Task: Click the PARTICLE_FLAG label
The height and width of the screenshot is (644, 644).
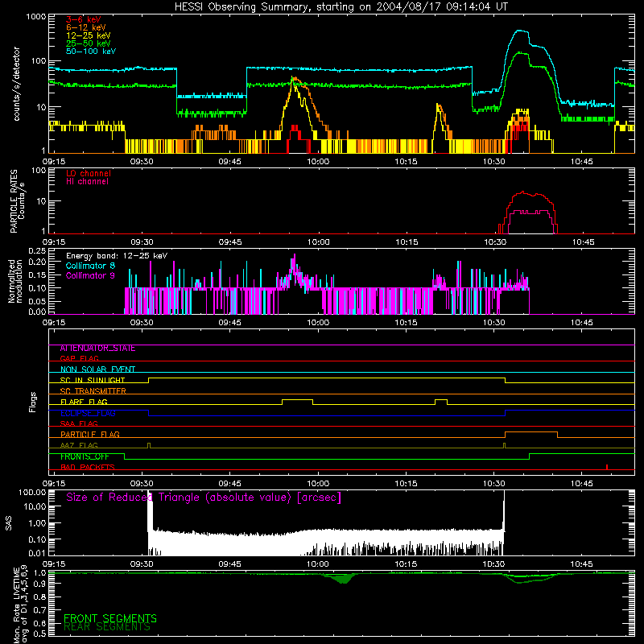Action: (90, 434)
